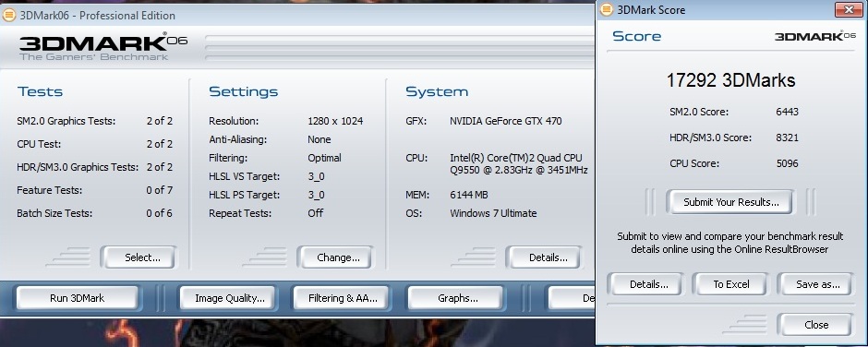Start the benchmark with Run 3DMark
The image size is (868, 347).
coord(77,298)
